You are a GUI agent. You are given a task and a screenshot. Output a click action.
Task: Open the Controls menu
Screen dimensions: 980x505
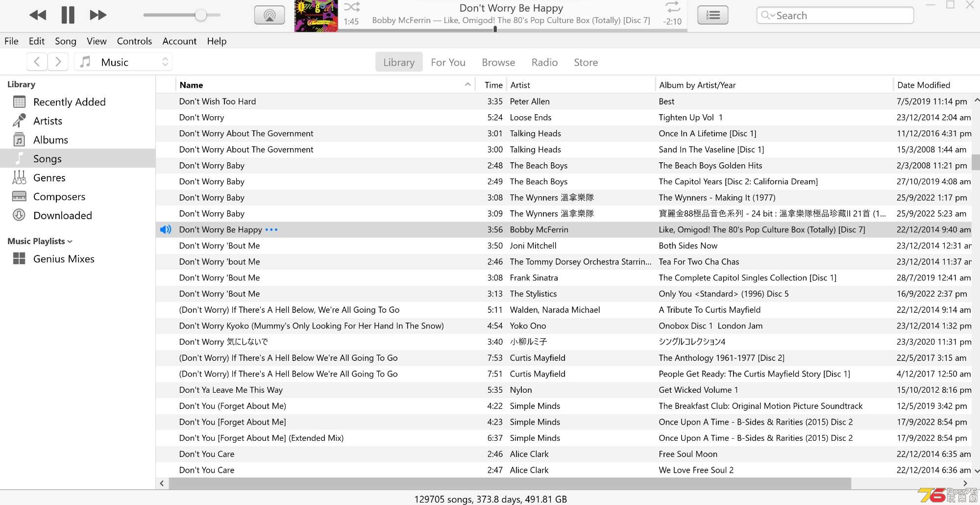pyautogui.click(x=134, y=41)
